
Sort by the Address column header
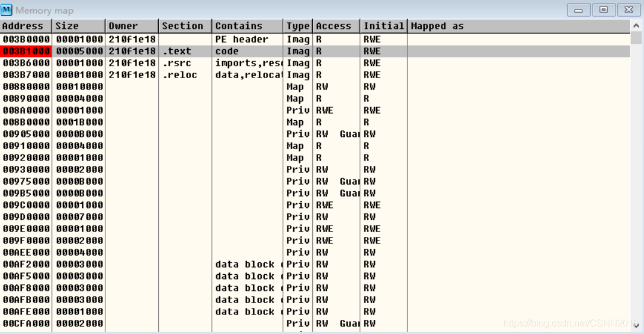tap(26, 26)
